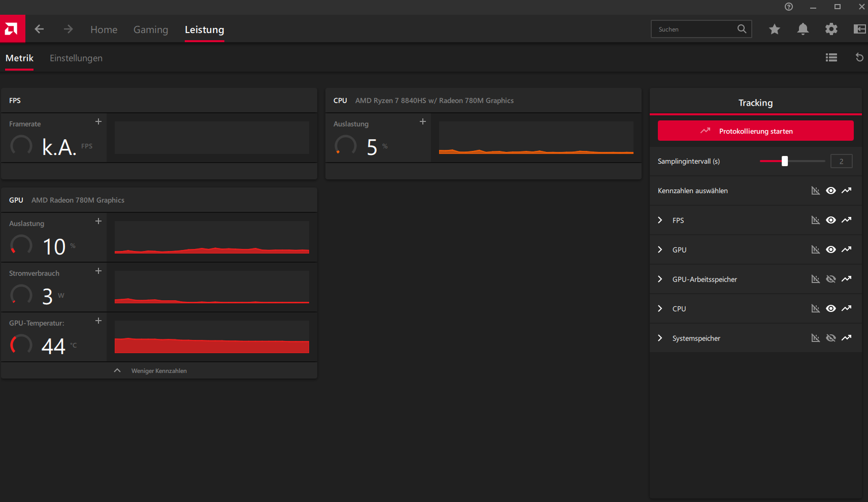Image resolution: width=868 pixels, height=502 pixels.
Task: Toggle graph icon for Kennzahlen auswählen
Action: 815,191
